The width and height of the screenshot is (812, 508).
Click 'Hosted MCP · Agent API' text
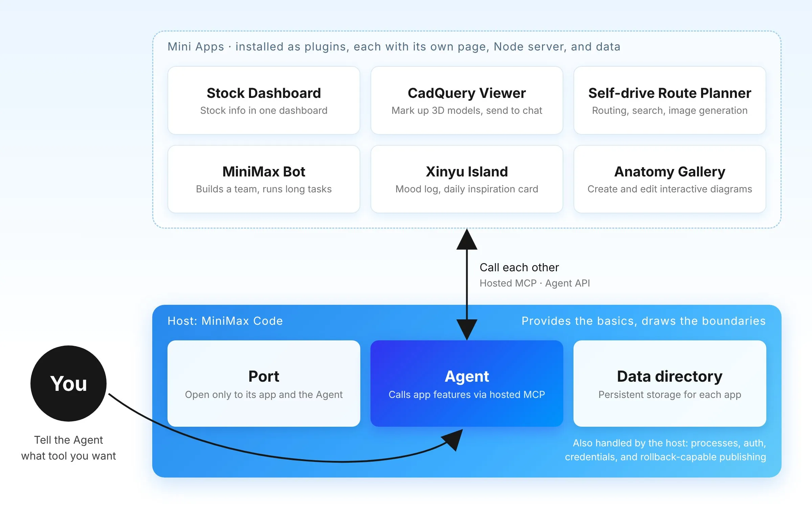coord(535,283)
